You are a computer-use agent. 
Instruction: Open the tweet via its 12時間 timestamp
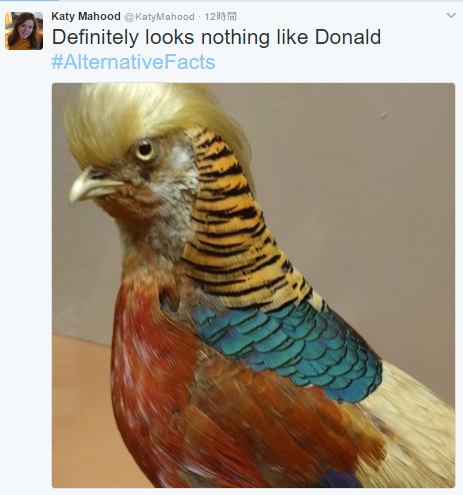[220, 16]
